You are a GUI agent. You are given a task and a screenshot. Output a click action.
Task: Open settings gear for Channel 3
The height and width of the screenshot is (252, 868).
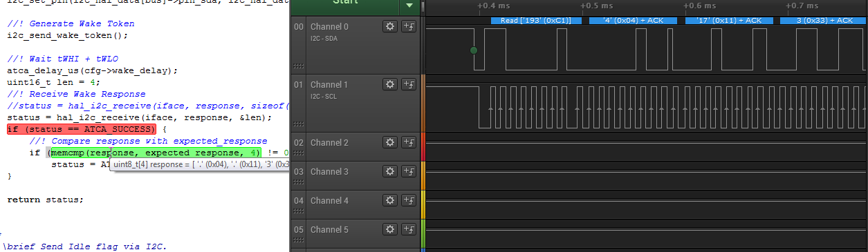390,171
